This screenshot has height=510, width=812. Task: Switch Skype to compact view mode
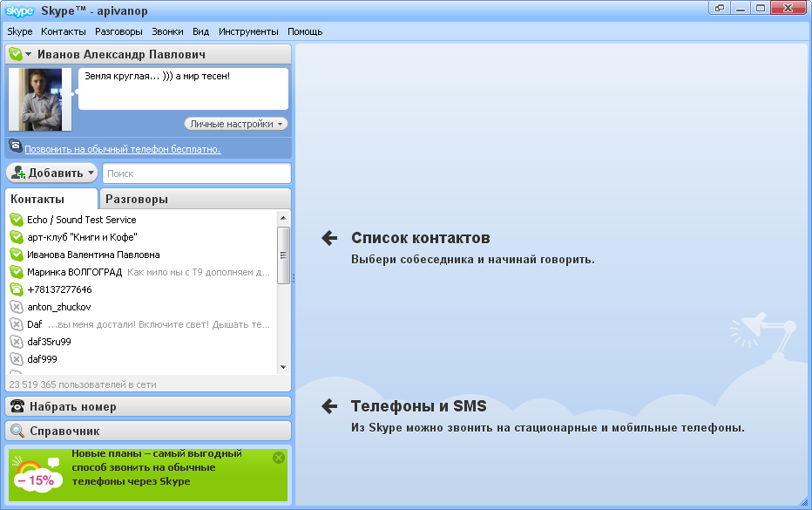(x=720, y=9)
